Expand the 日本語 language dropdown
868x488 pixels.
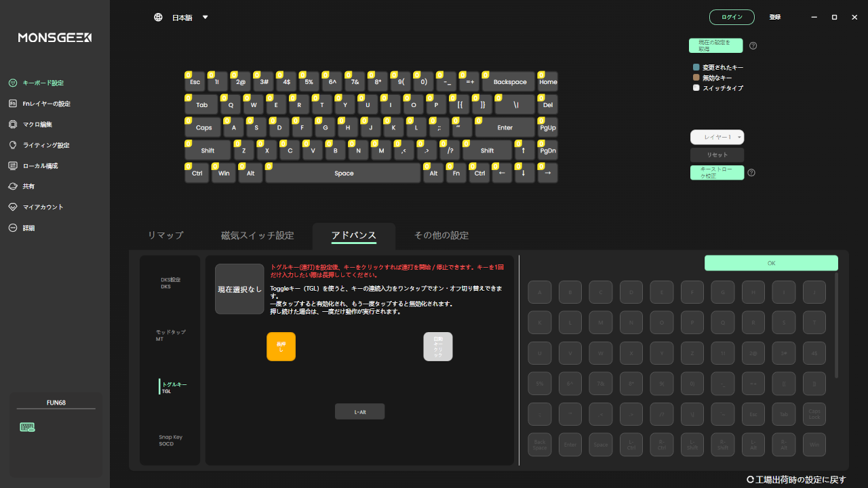point(205,18)
